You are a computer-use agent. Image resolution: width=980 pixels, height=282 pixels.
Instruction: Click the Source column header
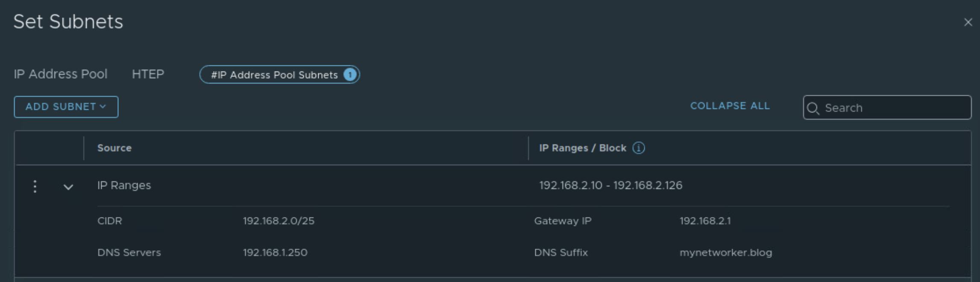coord(114,148)
